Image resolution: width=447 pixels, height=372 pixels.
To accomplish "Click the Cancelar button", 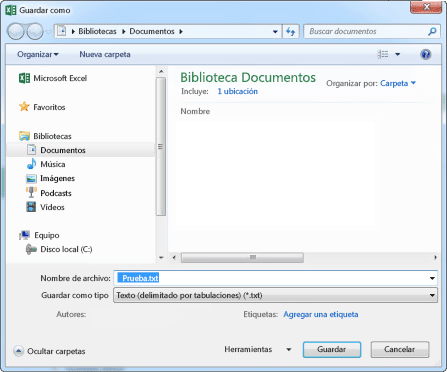I will pyautogui.click(x=400, y=350).
